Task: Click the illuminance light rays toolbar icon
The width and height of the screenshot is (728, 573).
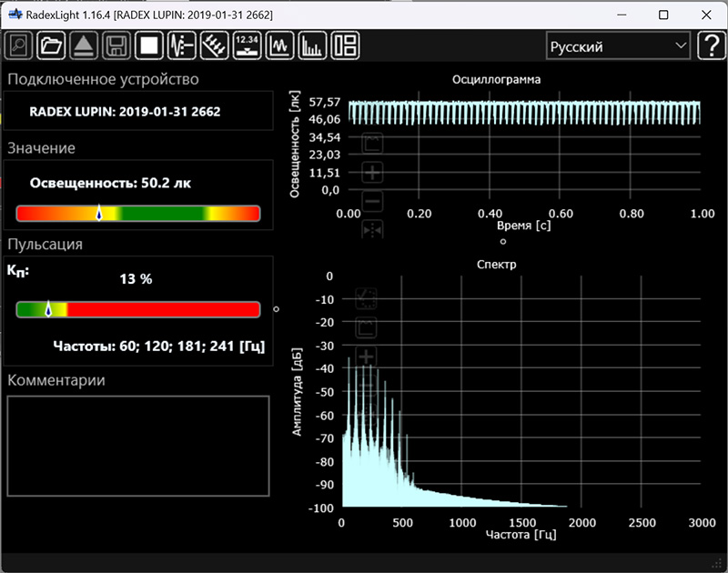Action: [x=214, y=45]
